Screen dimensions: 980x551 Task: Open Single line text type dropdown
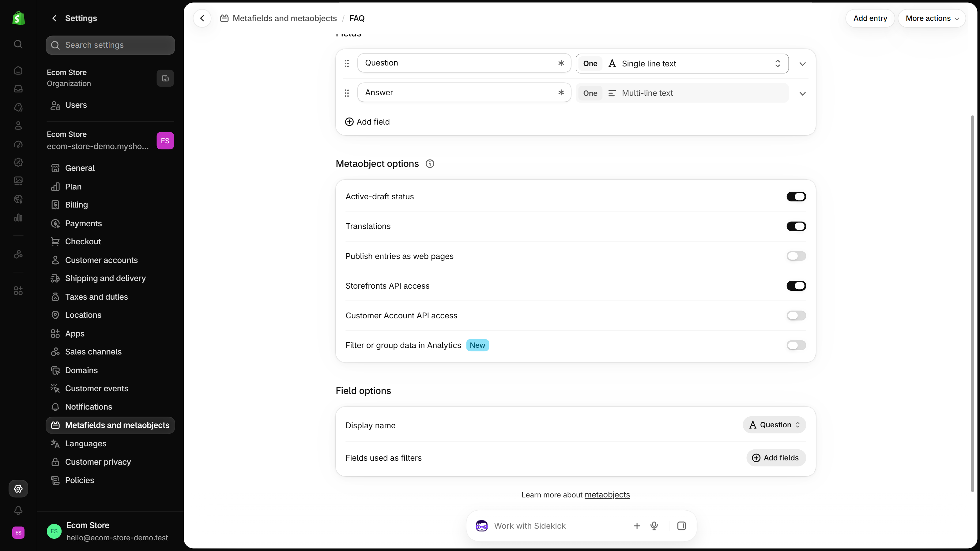tap(682, 63)
